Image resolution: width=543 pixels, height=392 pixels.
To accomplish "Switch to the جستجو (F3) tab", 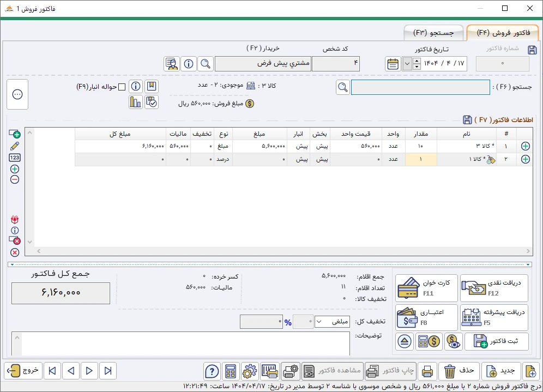I will coord(433,33).
